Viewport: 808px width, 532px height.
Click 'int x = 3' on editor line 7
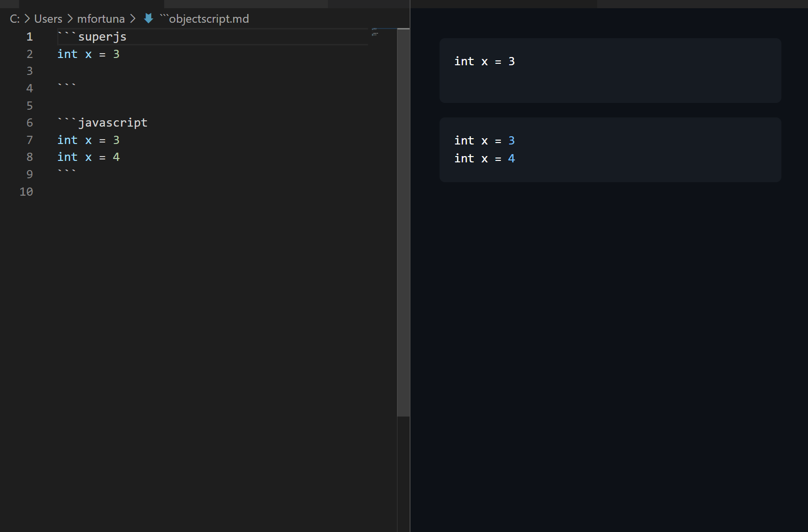click(88, 140)
